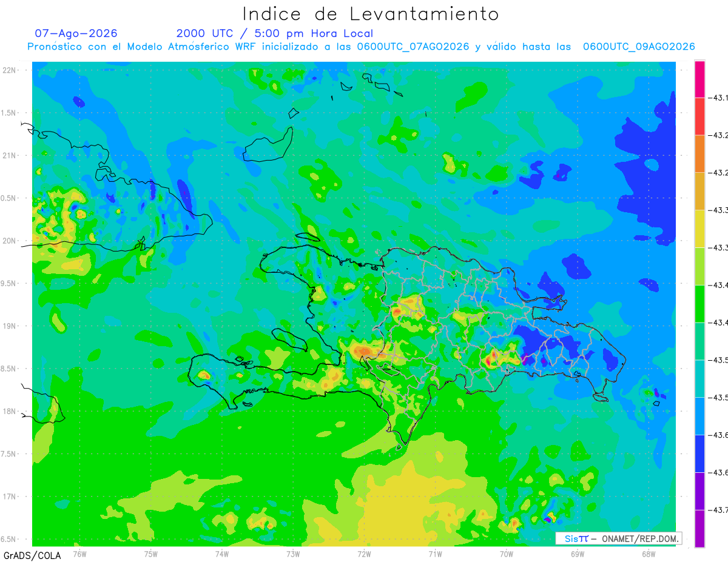
Task: Click the '9.5N' latitude label
Action: [x=9, y=283]
